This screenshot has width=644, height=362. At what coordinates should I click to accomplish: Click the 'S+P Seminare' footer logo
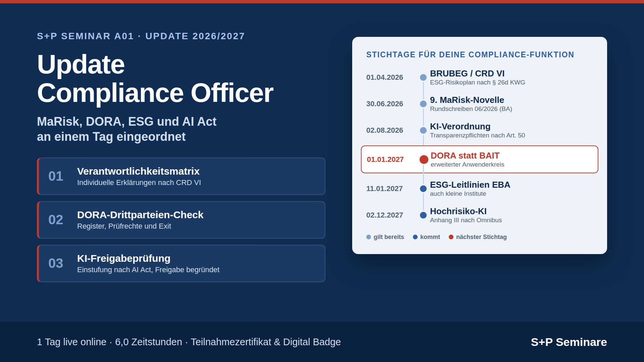tap(569, 342)
